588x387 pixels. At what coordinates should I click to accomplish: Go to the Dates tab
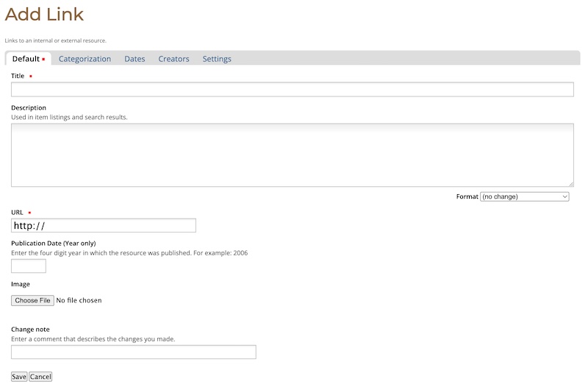(x=135, y=59)
